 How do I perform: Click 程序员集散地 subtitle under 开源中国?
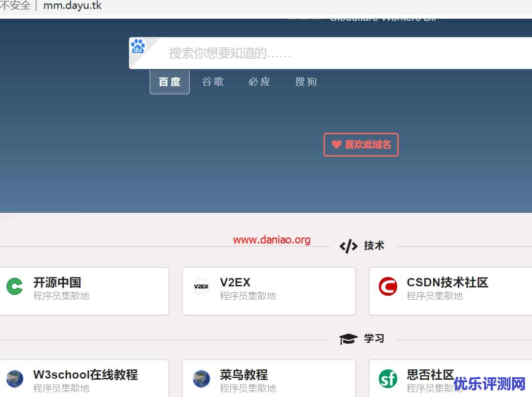[61, 296]
